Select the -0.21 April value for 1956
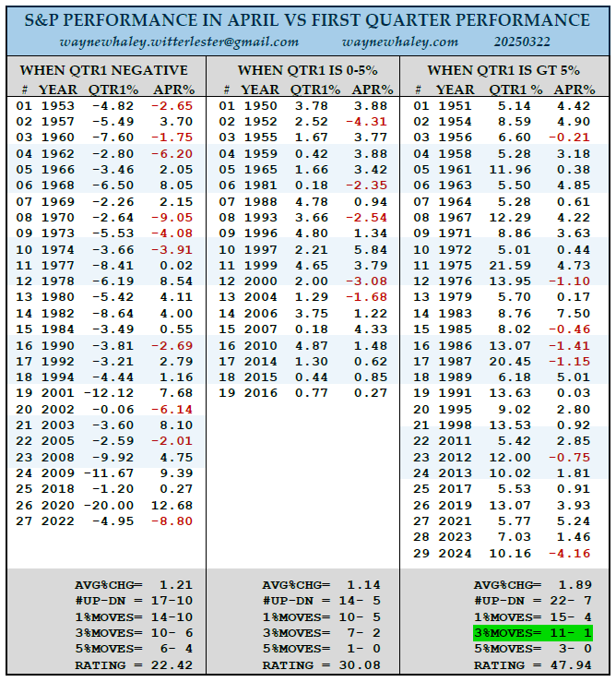616x682 pixels. pos(569,137)
